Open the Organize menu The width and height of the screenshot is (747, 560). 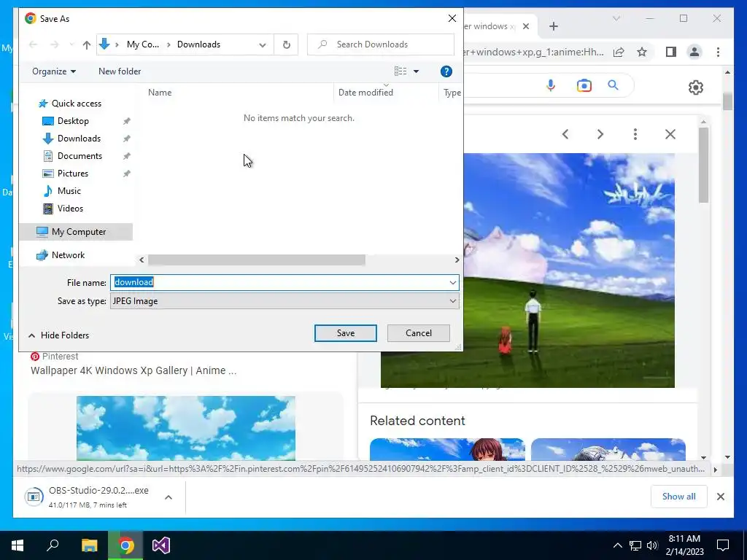(54, 71)
